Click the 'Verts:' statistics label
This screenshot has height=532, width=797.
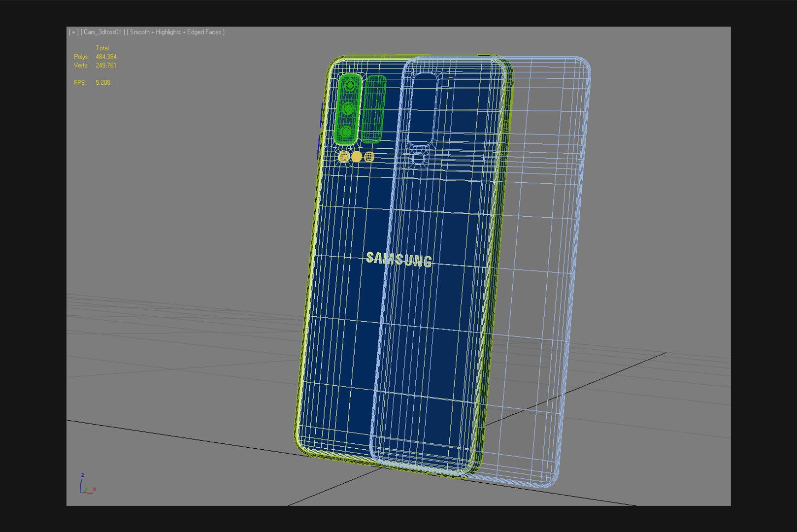click(81, 65)
